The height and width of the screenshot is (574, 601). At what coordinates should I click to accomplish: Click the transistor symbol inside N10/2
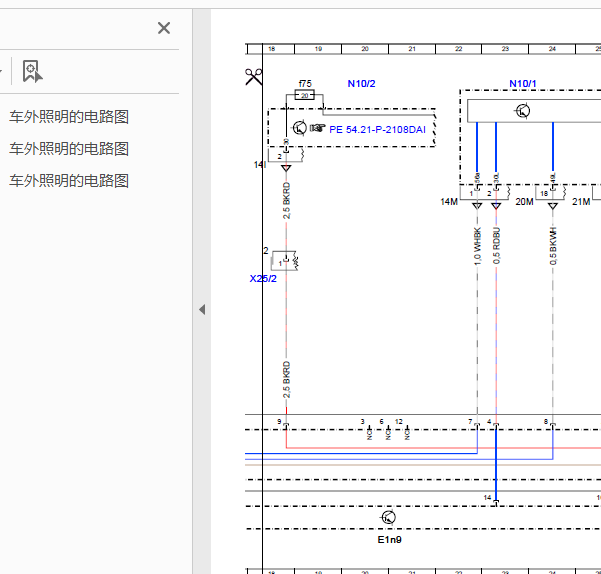click(x=299, y=128)
